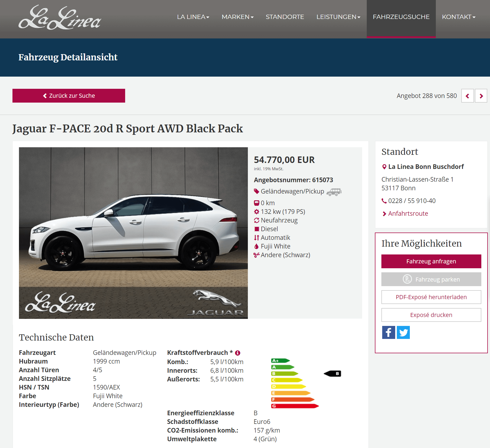Open the LEISTUNGEN dropdown
Image resolution: width=490 pixels, height=448 pixels.
tap(338, 17)
